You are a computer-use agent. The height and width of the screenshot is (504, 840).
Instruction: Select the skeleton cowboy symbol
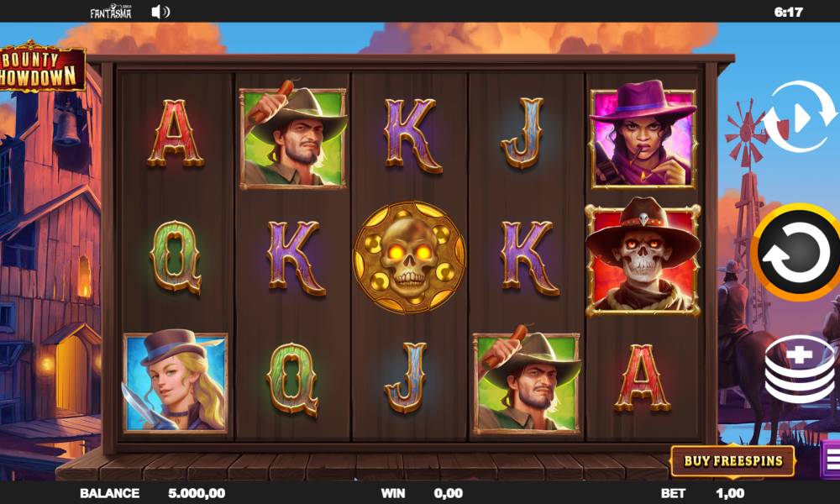[x=643, y=256]
